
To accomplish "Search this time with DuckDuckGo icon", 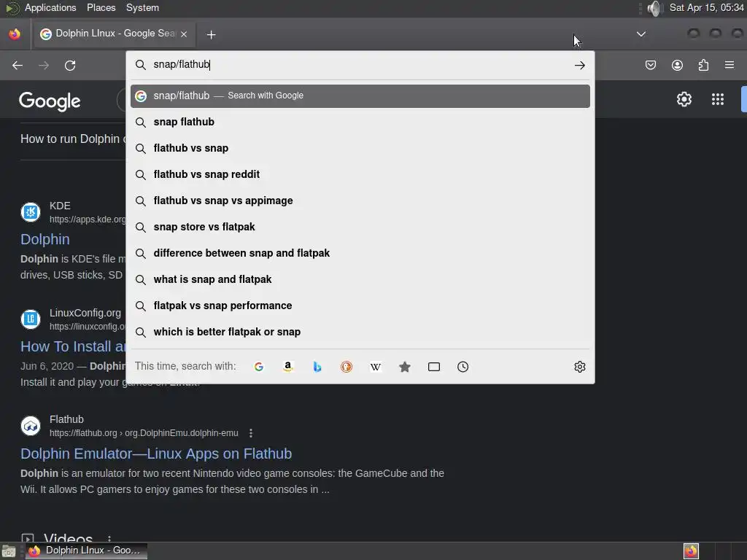I will [x=347, y=367].
